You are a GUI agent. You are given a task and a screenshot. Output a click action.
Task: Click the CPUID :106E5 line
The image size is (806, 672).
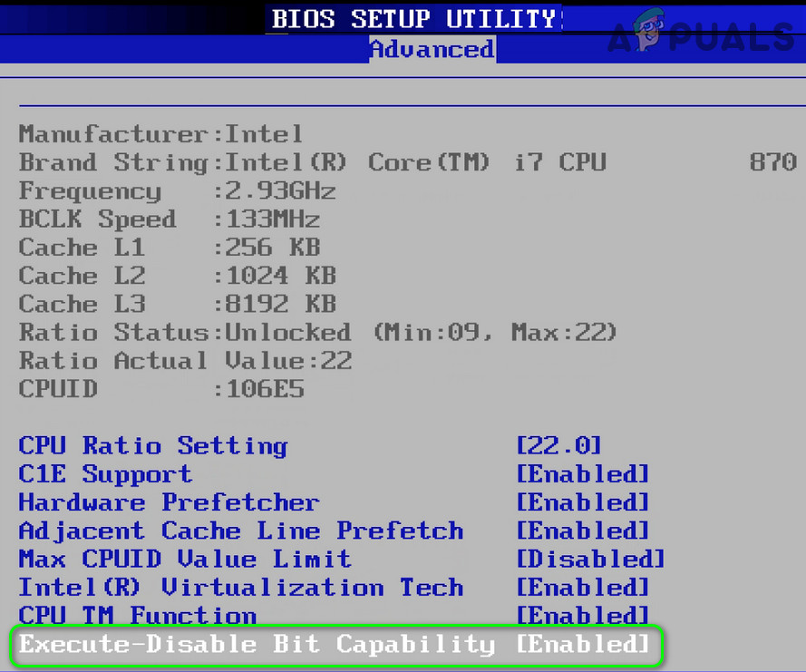click(160, 389)
